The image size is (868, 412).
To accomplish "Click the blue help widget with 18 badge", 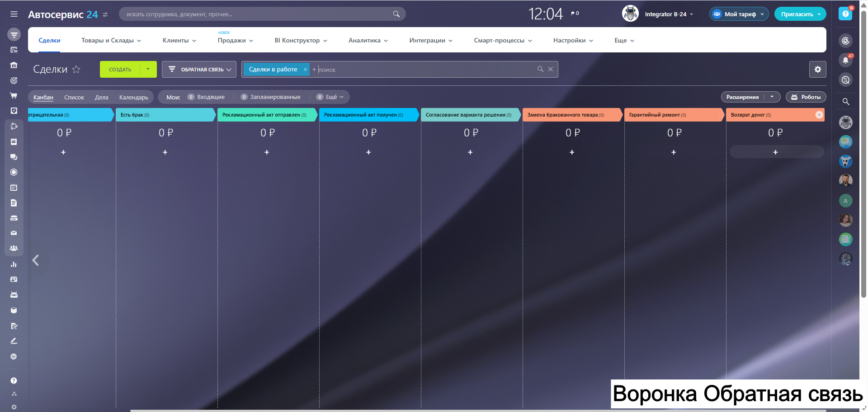I will point(845,14).
